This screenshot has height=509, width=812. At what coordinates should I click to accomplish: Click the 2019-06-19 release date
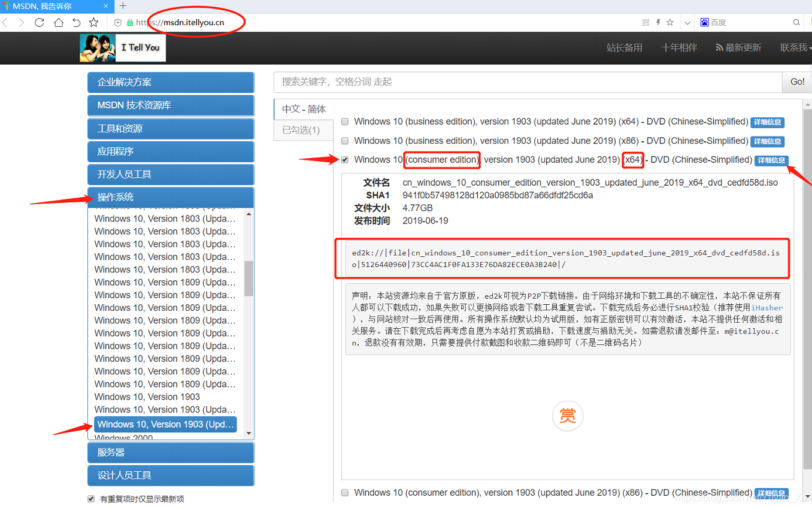tap(425, 221)
